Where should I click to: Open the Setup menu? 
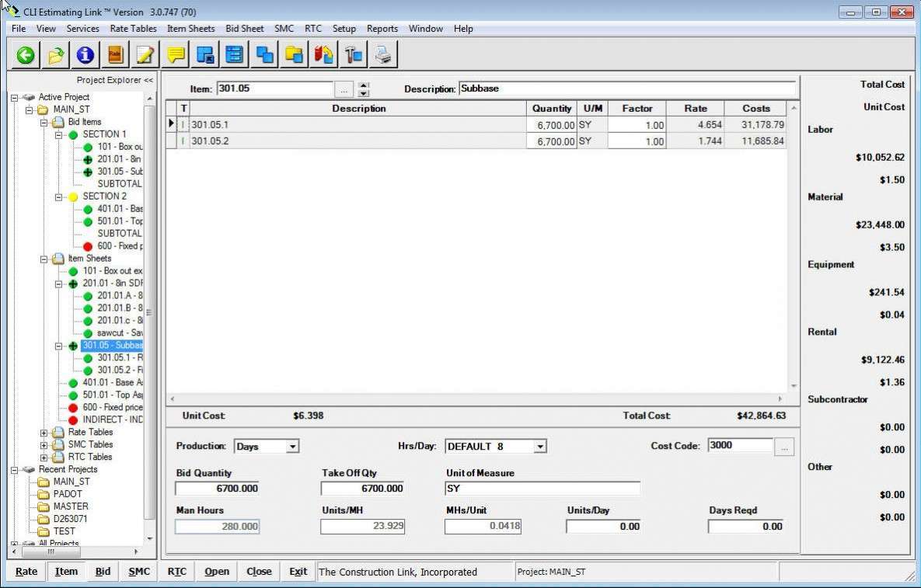coord(344,28)
